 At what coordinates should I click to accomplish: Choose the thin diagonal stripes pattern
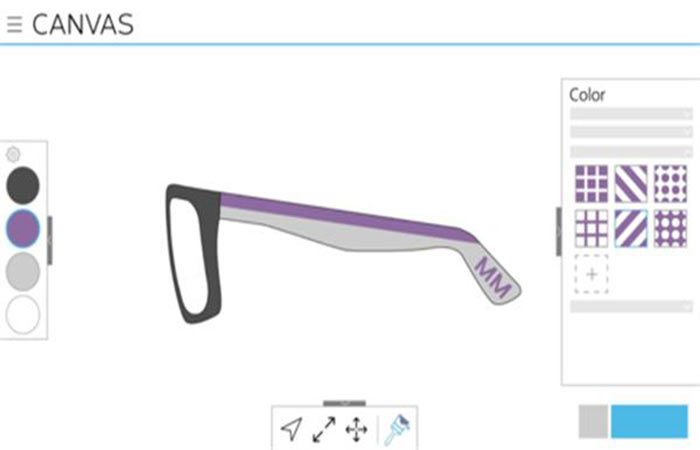[x=631, y=183]
